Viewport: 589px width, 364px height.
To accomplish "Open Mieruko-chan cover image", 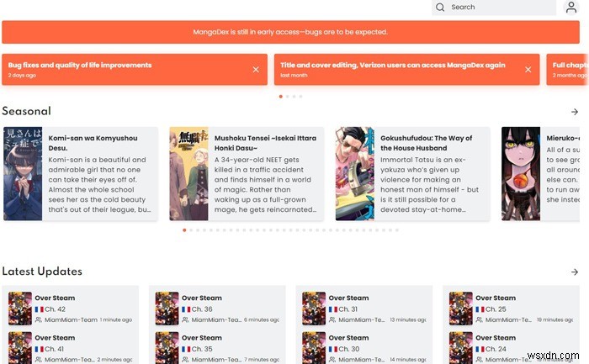I will click(x=521, y=173).
